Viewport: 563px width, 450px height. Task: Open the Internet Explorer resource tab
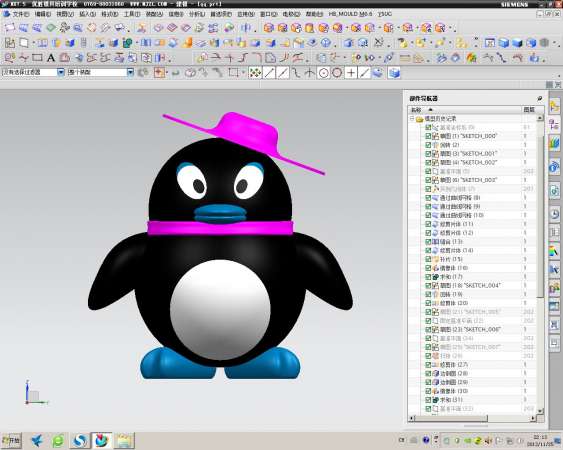[555, 167]
